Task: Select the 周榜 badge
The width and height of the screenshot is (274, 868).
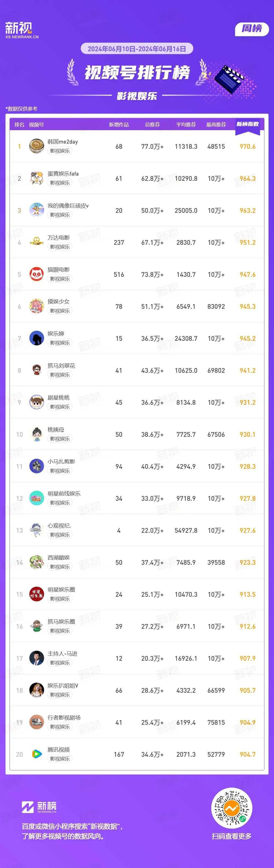Action: (x=252, y=29)
